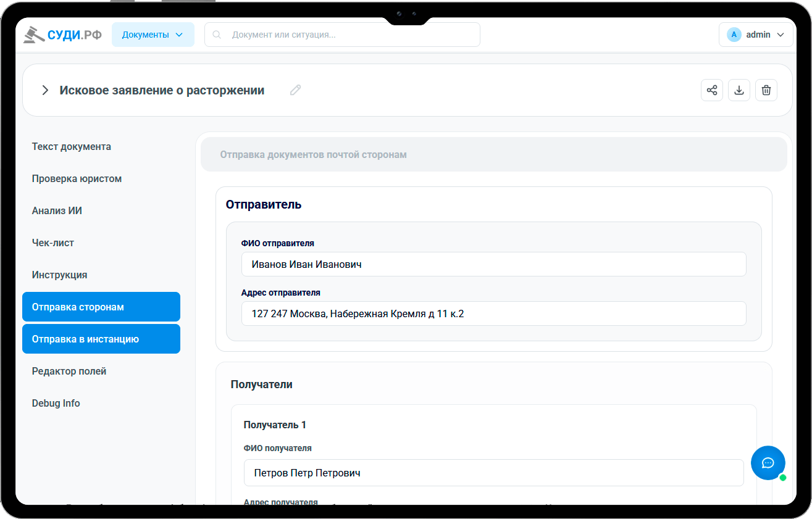Screen dimensions: 812x519
Task: Open the chat support bubble
Action: [768, 463]
